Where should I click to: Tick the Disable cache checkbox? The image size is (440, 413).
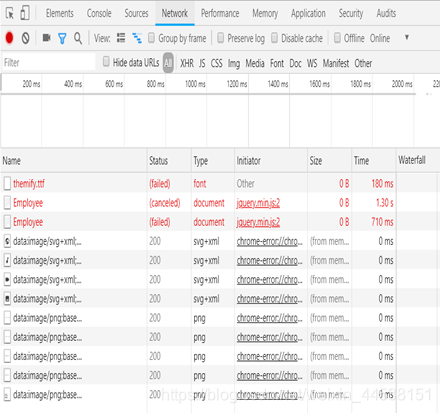click(x=274, y=38)
